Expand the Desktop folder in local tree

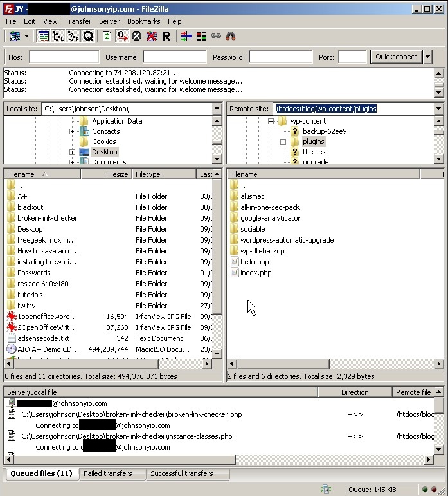click(x=73, y=152)
